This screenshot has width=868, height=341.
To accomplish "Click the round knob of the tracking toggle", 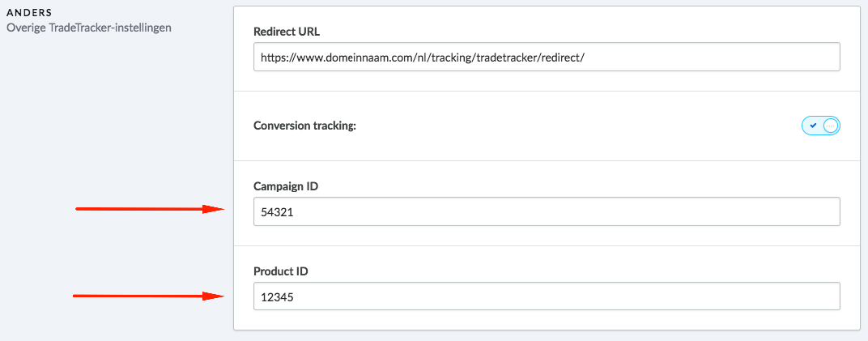I will click(x=831, y=126).
